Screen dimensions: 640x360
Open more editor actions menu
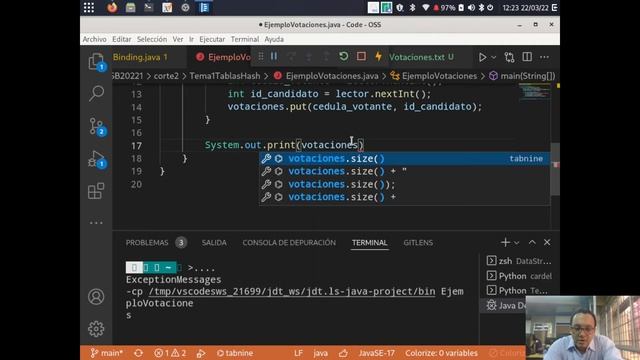click(544, 57)
